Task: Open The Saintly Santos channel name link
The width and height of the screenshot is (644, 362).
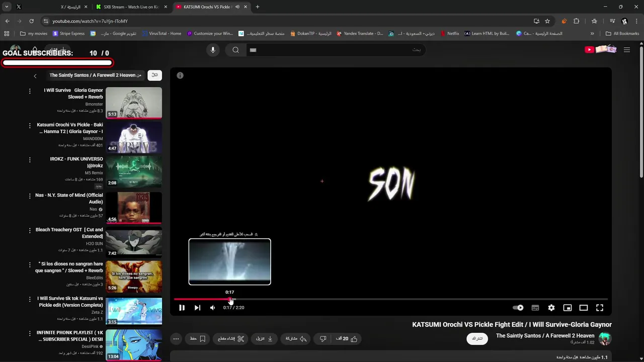Action: point(545,336)
